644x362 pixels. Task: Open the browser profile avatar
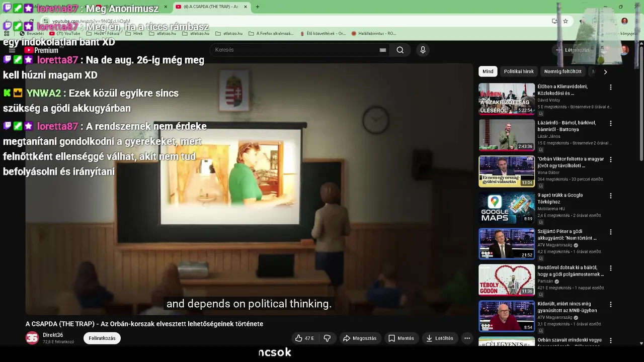(x=624, y=21)
